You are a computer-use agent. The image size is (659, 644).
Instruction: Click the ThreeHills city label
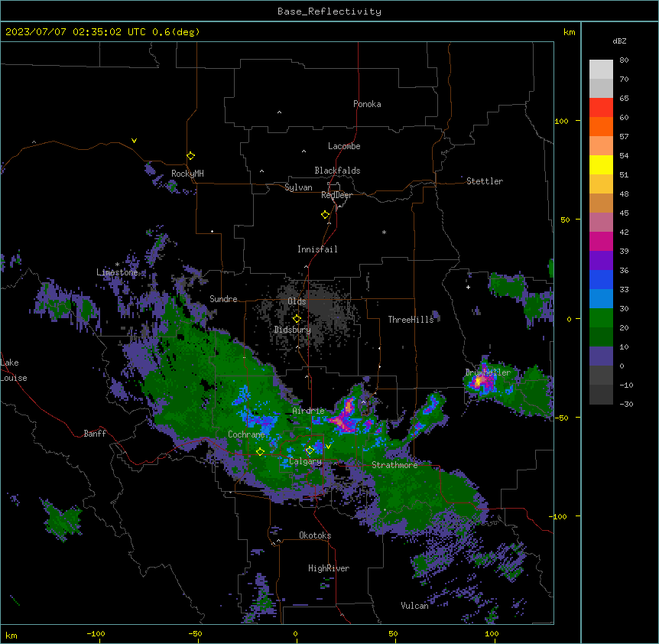pos(411,320)
